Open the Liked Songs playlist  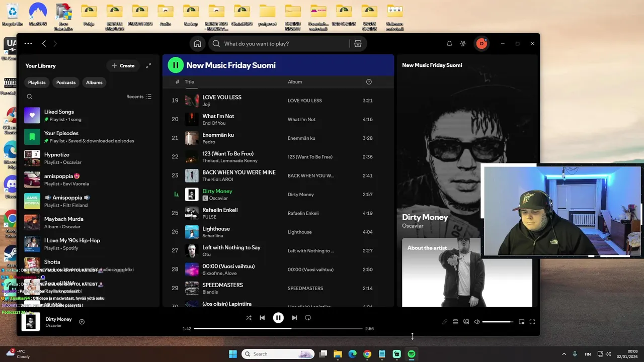(x=89, y=115)
